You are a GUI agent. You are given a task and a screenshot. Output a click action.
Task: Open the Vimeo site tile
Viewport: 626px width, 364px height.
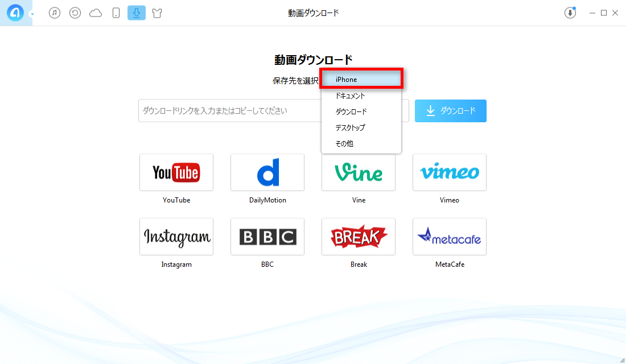click(x=450, y=172)
